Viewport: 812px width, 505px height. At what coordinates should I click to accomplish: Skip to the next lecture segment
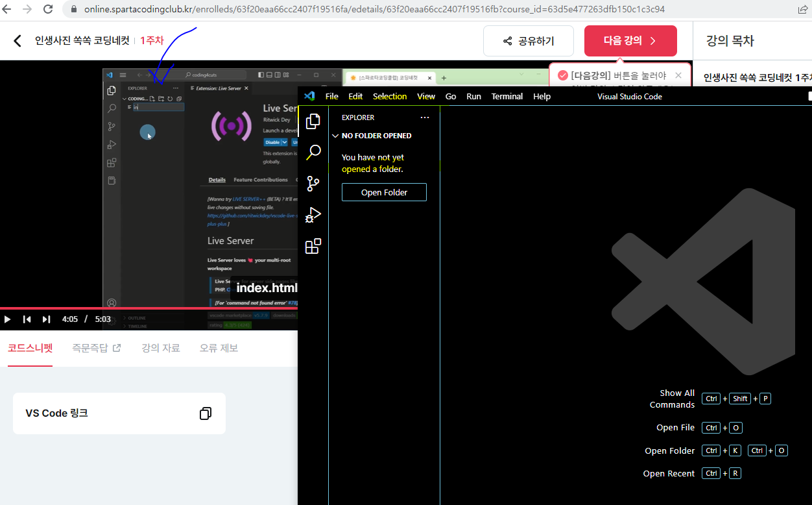(x=47, y=319)
